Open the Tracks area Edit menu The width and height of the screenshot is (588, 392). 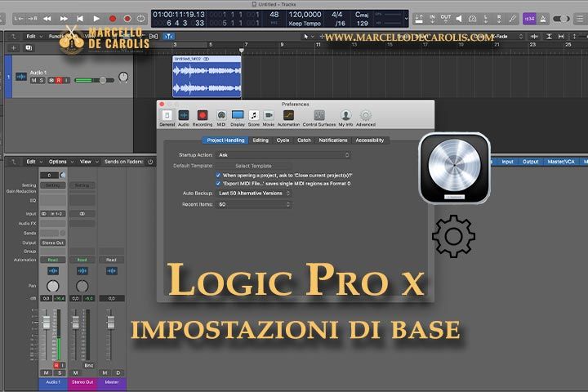pos(33,37)
